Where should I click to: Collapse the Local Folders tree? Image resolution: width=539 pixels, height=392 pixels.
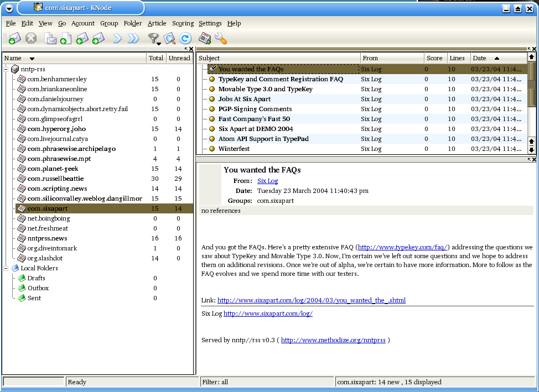point(6,268)
